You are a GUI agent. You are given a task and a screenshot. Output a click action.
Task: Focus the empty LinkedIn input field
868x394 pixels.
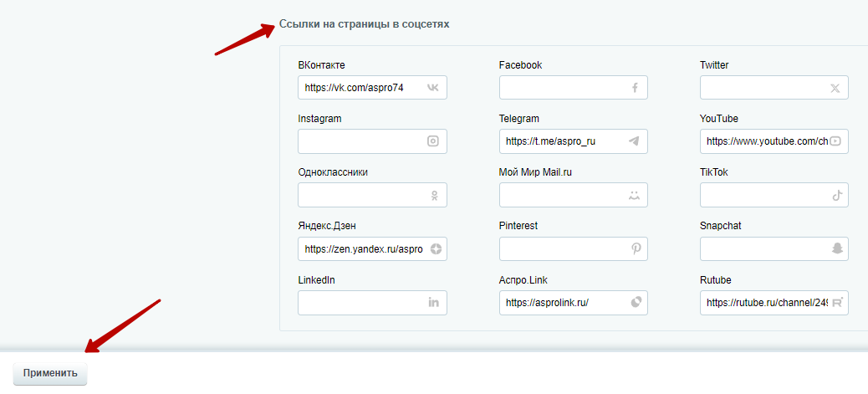point(372,303)
